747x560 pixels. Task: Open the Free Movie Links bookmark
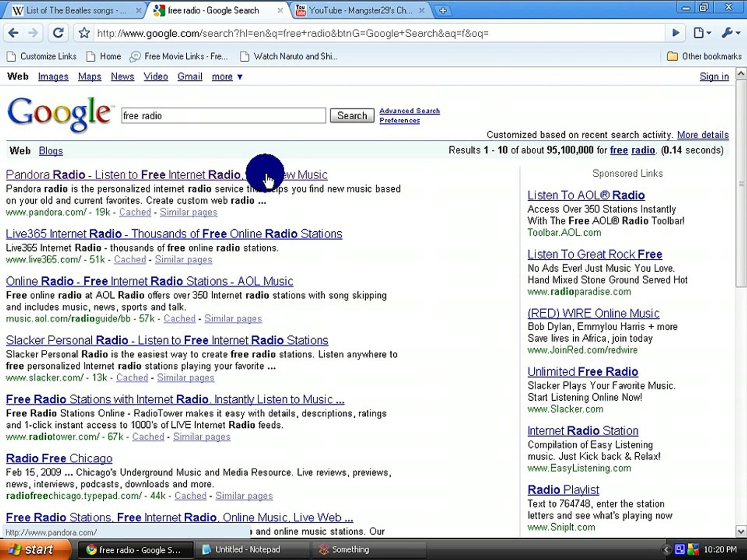click(179, 57)
